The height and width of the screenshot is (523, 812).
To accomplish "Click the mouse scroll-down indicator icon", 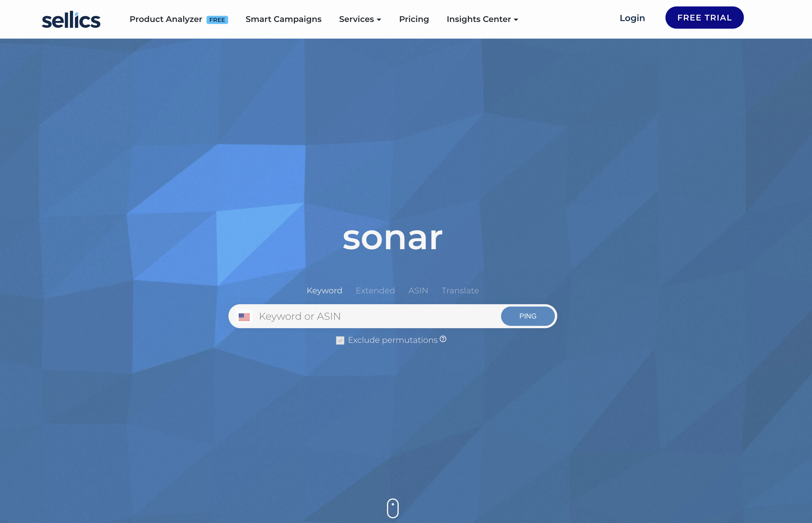I will coord(393,508).
